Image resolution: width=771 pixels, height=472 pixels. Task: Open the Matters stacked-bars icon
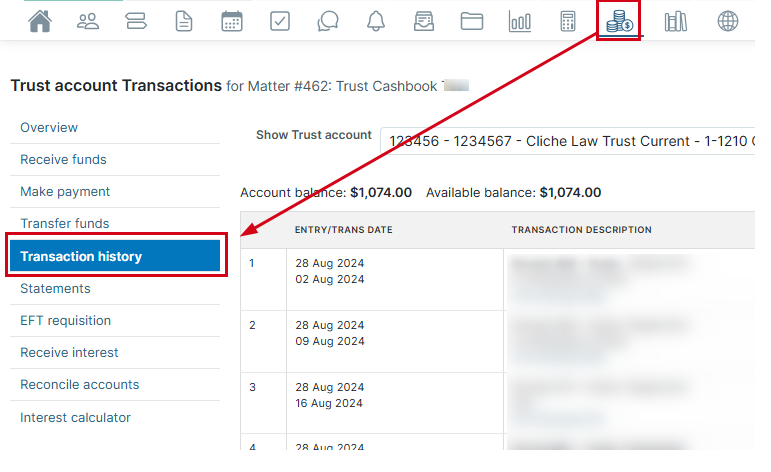click(136, 21)
